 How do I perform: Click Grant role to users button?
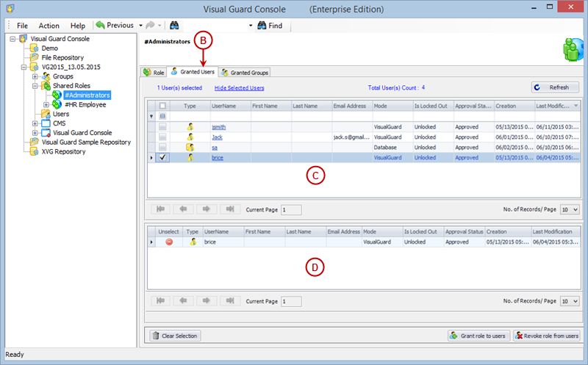[x=478, y=336]
